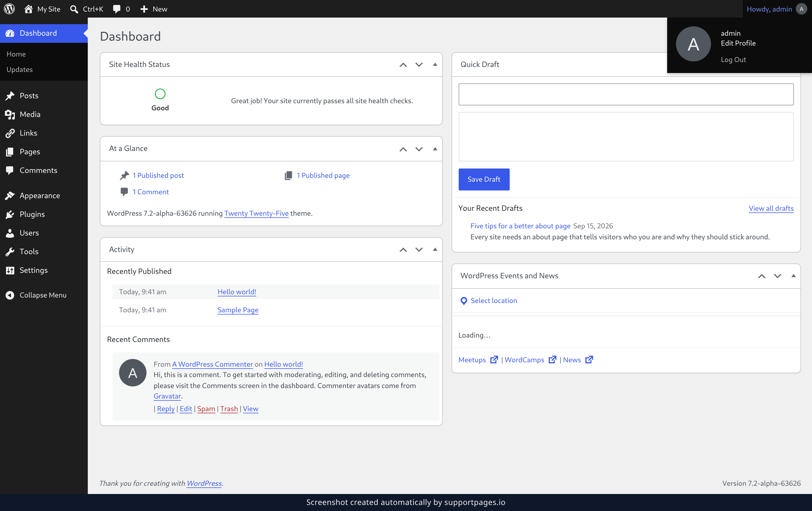This screenshot has width=812, height=511.
Task: Focus the Quick Draft title field
Action: pos(626,94)
